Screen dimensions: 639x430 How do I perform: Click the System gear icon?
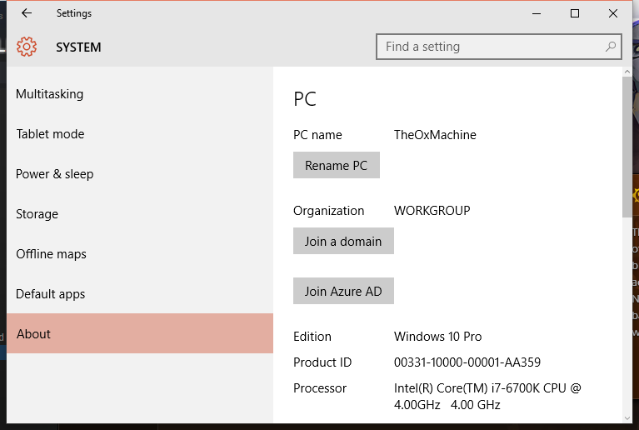[x=27, y=47]
